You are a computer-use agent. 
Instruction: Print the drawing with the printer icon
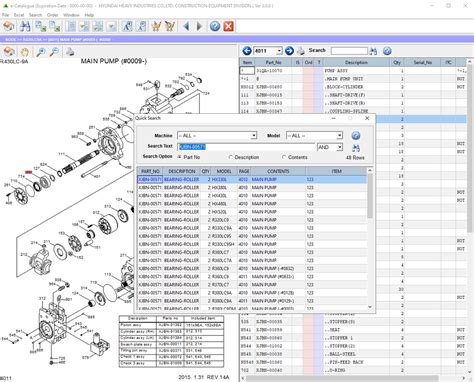coord(70,52)
